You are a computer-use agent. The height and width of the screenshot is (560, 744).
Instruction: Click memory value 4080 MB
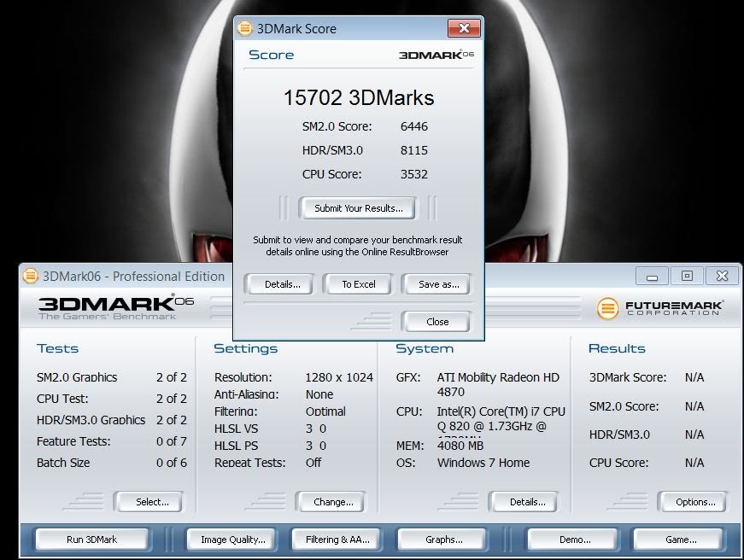click(x=460, y=446)
